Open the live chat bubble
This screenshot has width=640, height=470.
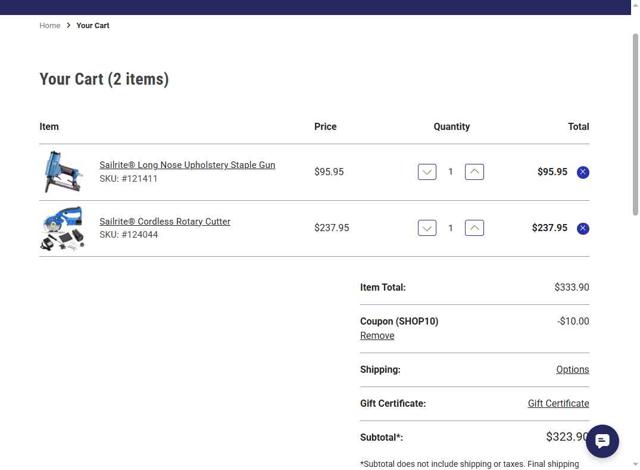[x=602, y=441]
